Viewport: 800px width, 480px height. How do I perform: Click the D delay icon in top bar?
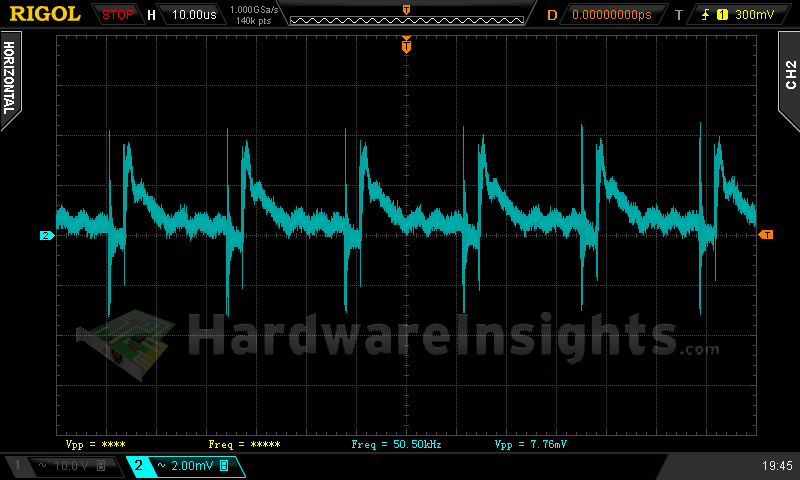[552, 15]
